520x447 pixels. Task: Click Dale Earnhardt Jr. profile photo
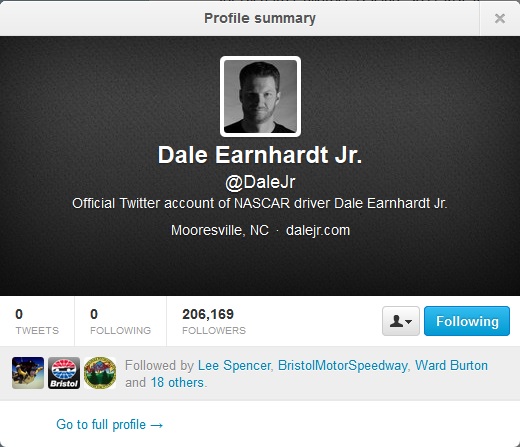point(260,97)
